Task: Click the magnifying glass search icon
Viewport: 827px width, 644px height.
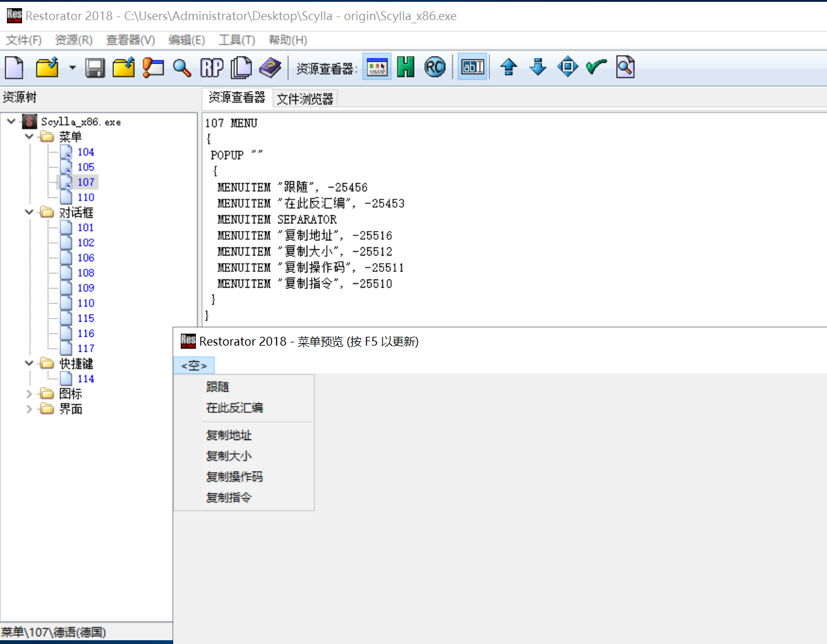Action: pos(182,67)
